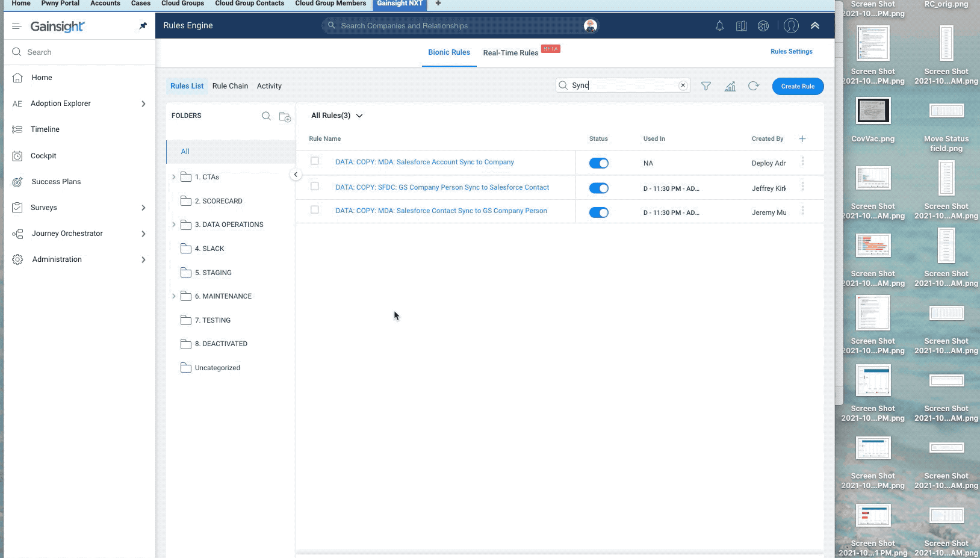Screen dimensions: 980x558
Task: Collapse the folders panel arrow
Action: point(296,175)
